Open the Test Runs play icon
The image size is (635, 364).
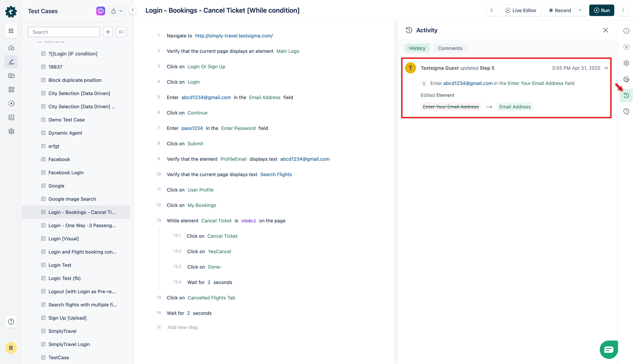click(11, 103)
